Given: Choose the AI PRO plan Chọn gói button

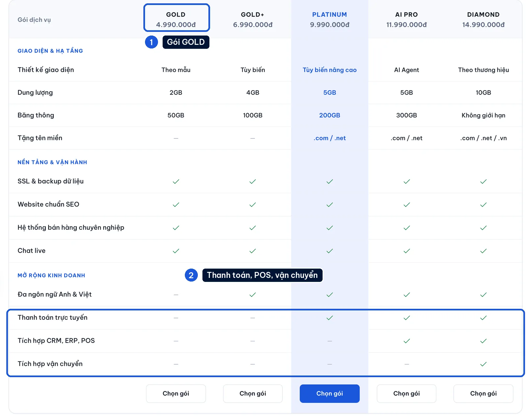Looking at the screenshot, I should coord(407,393).
